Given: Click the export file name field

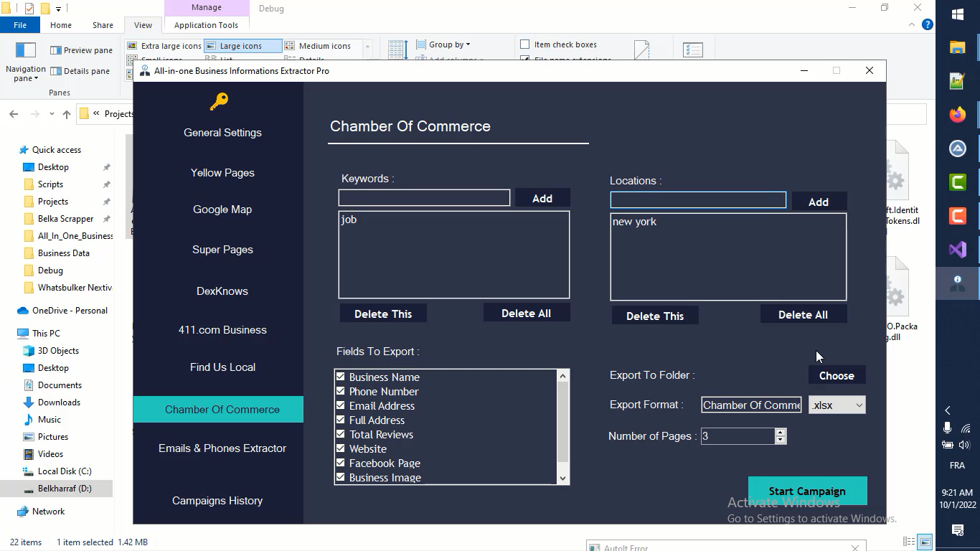Looking at the screenshot, I should 752,405.
